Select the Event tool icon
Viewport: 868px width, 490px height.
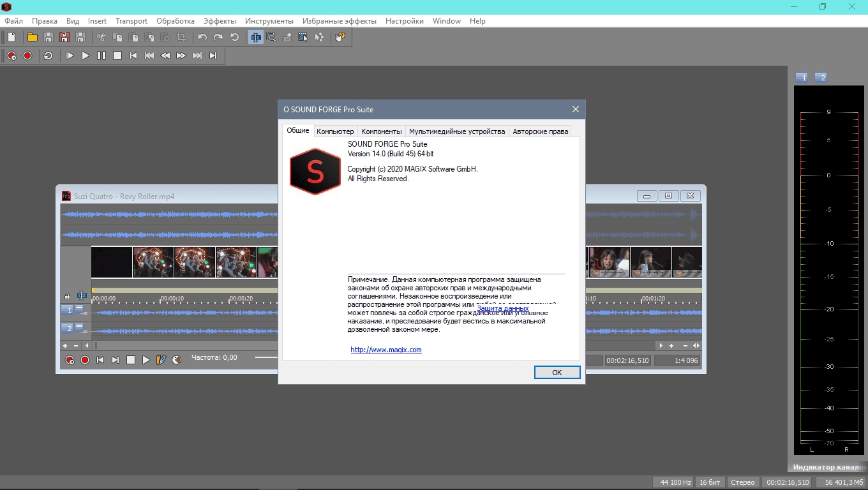tap(303, 38)
